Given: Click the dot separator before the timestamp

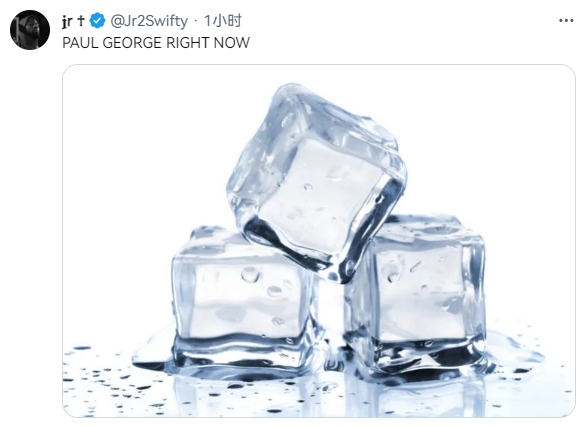Looking at the screenshot, I should coord(196,22).
